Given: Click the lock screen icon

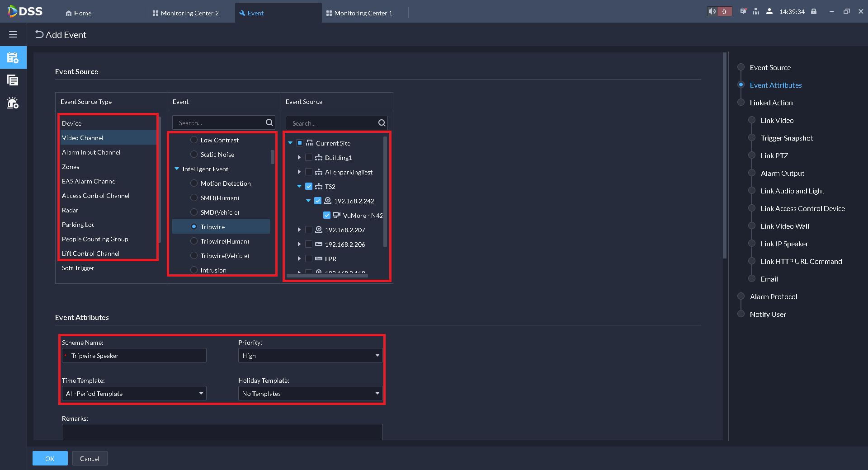Looking at the screenshot, I should (x=814, y=12).
